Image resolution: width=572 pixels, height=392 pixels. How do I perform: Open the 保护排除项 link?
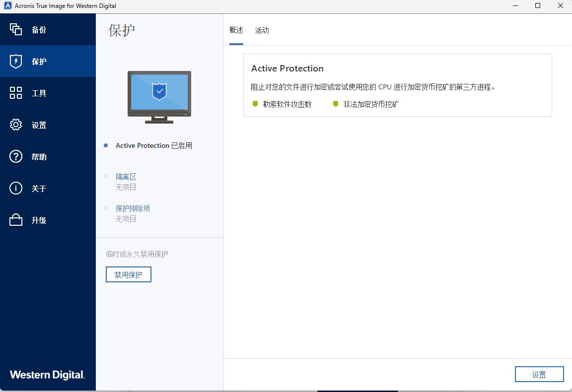click(x=133, y=208)
